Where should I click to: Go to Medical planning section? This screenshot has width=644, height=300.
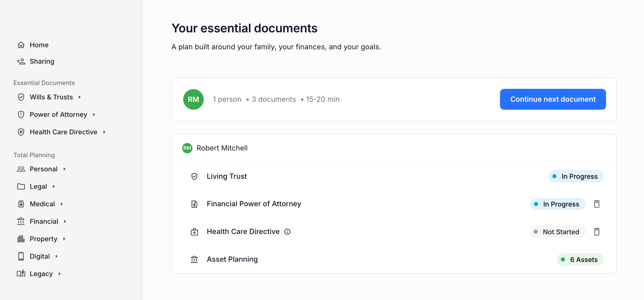tap(42, 204)
